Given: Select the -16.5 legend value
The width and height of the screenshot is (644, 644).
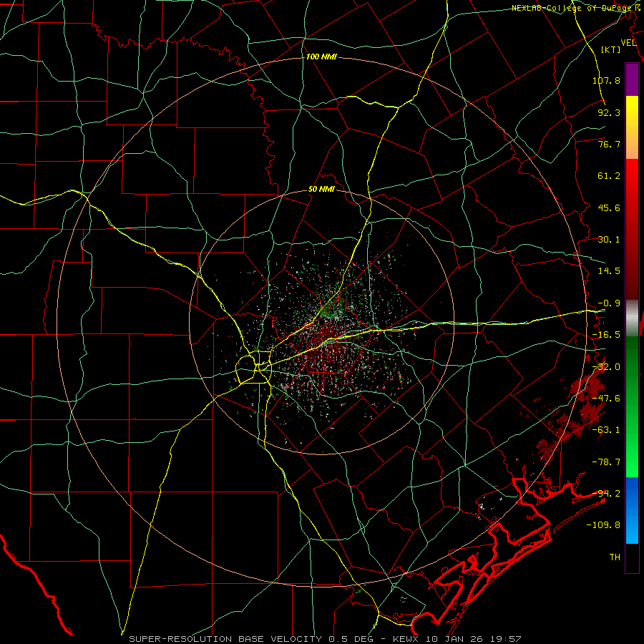Looking at the screenshot, I should [606, 335].
